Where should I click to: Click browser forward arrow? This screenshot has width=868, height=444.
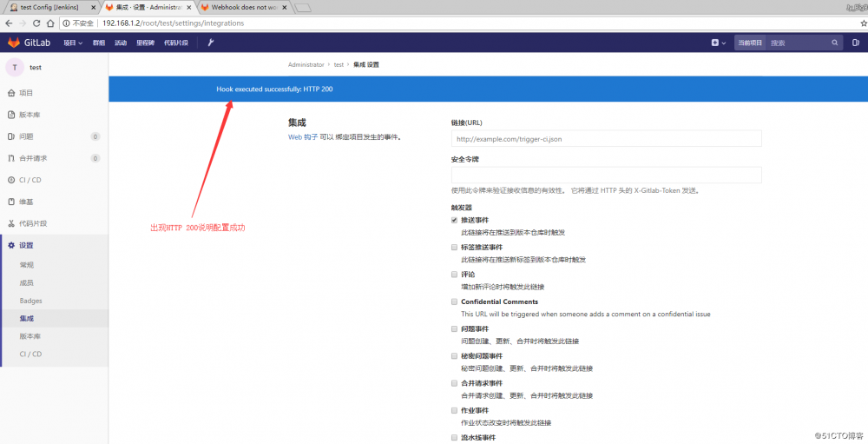pyautogui.click(x=23, y=23)
